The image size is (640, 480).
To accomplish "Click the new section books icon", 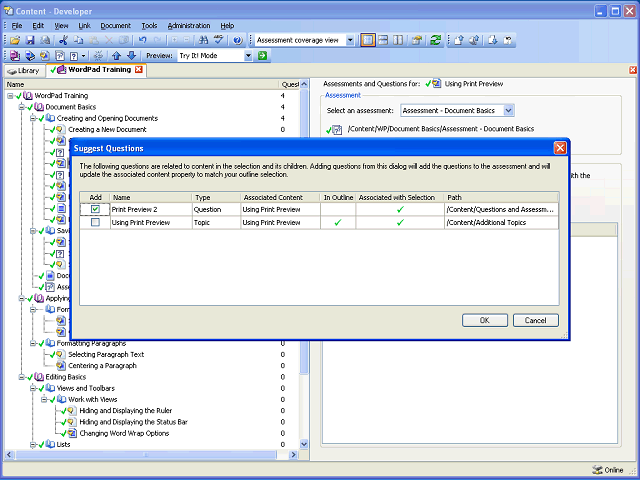I will pyautogui.click(x=30, y=56).
